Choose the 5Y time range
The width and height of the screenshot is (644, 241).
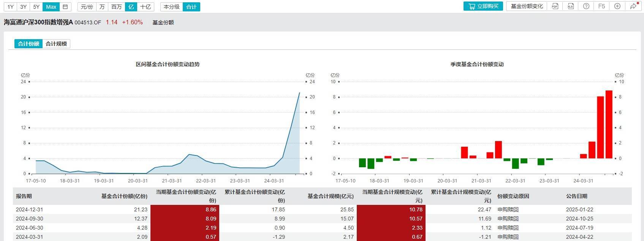click(36, 7)
